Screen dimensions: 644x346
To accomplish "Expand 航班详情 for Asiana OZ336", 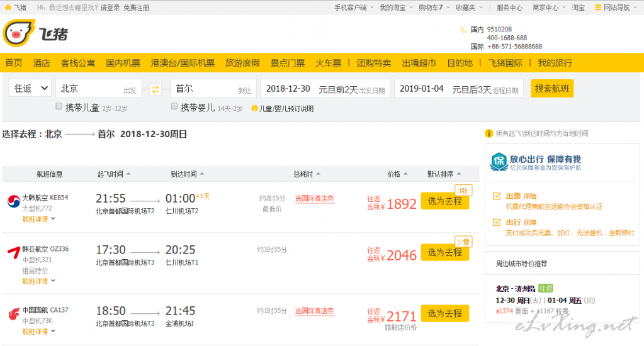I will [38, 281].
